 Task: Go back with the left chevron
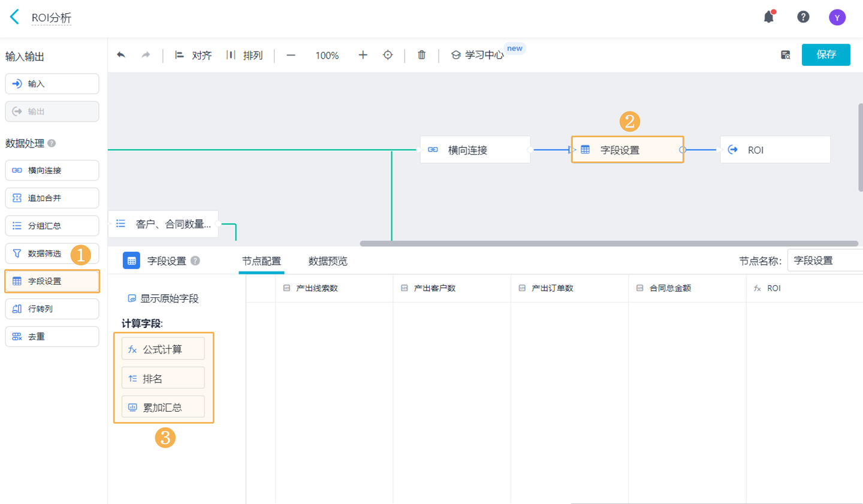pos(15,17)
